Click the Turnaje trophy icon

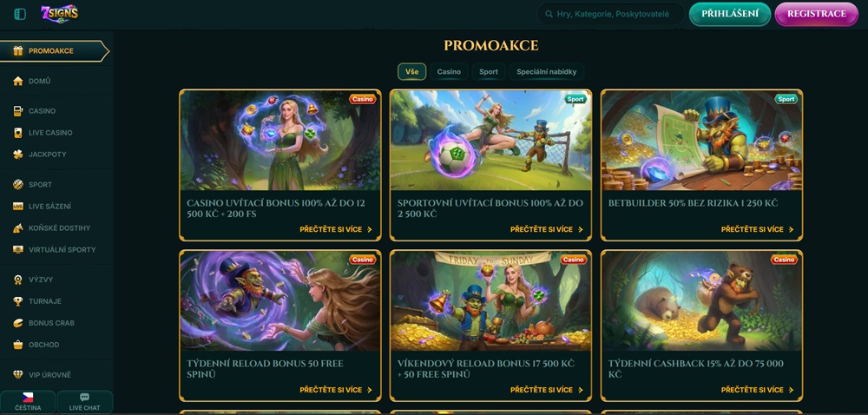click(18, 301)
